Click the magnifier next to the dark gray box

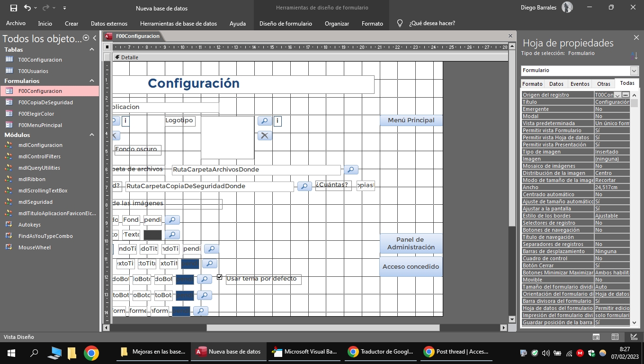(172, 235)
